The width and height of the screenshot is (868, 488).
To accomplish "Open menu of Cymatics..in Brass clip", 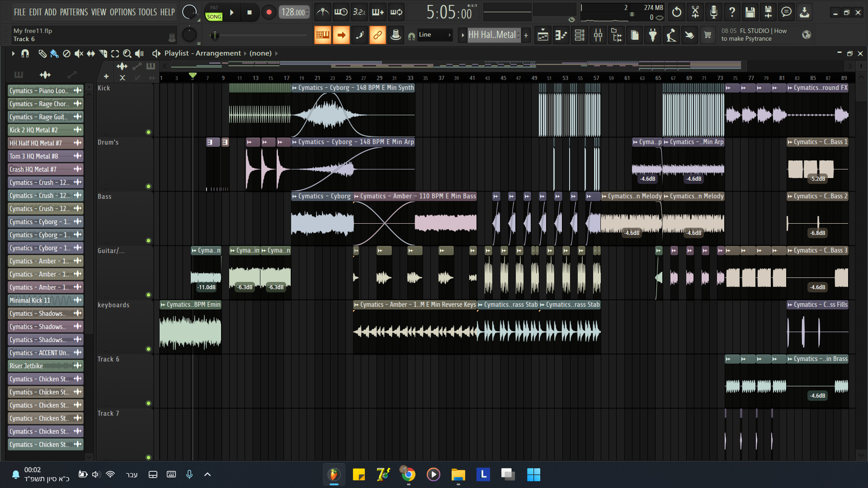I will (x=790, y=359).
